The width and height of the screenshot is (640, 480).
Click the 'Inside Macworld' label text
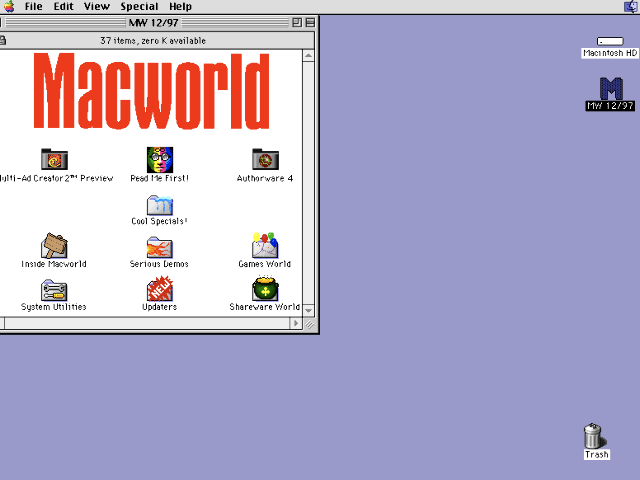54,264
